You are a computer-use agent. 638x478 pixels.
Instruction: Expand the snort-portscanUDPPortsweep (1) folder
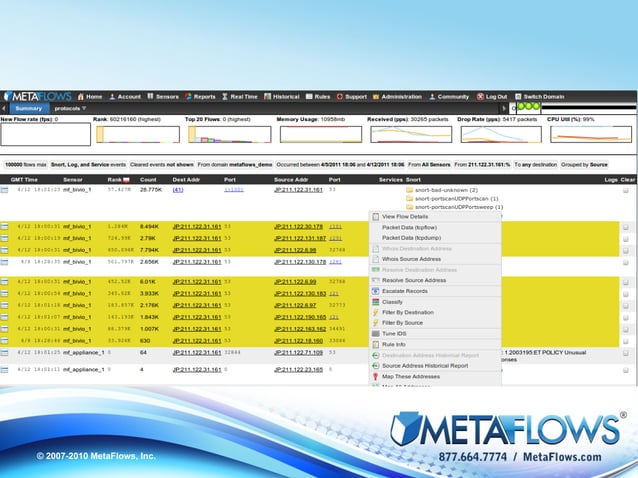tap(454, 207)
